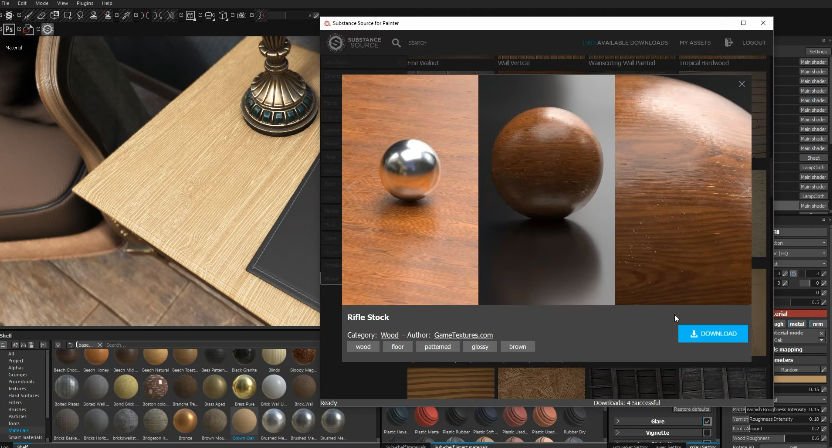Open the View menu
This screenshot has width=832, height=448.
(x=62, y=3)
